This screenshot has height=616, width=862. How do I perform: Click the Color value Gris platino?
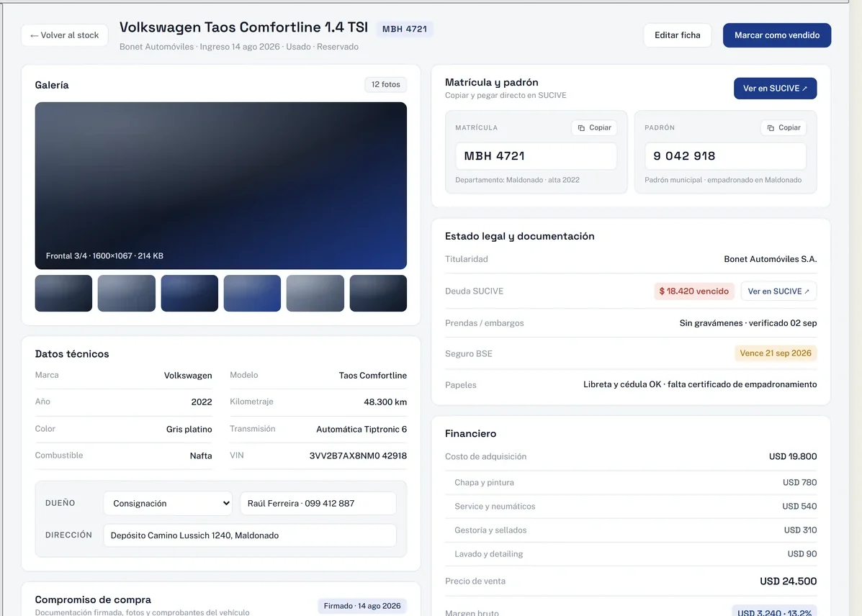click(189, 429)
